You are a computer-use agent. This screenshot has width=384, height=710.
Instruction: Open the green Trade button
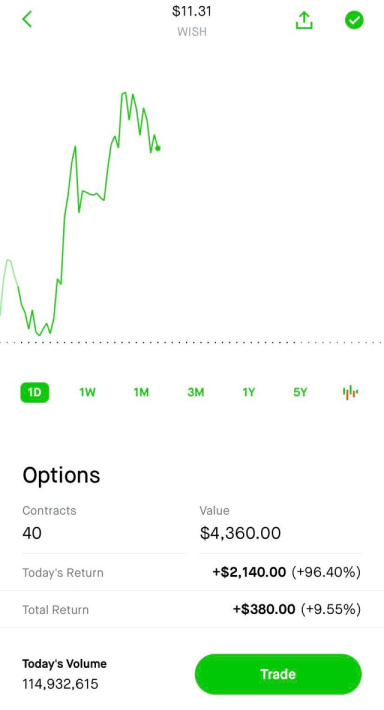click(278, 674)
